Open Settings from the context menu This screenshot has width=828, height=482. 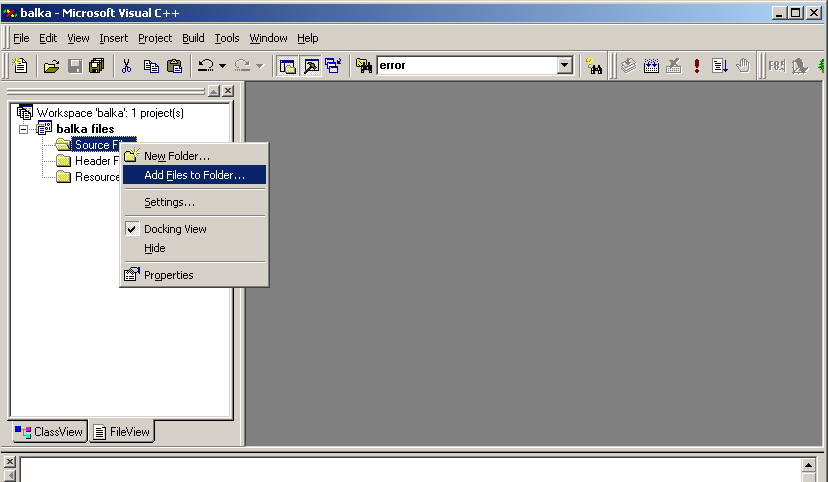tap(169, 202)
